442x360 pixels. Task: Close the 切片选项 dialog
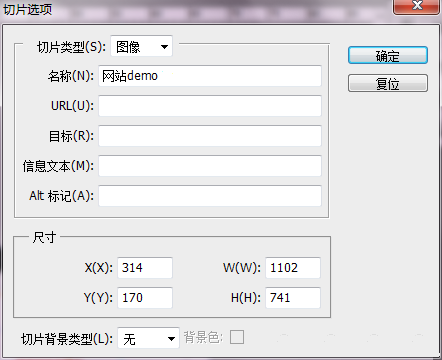(417, 6)
